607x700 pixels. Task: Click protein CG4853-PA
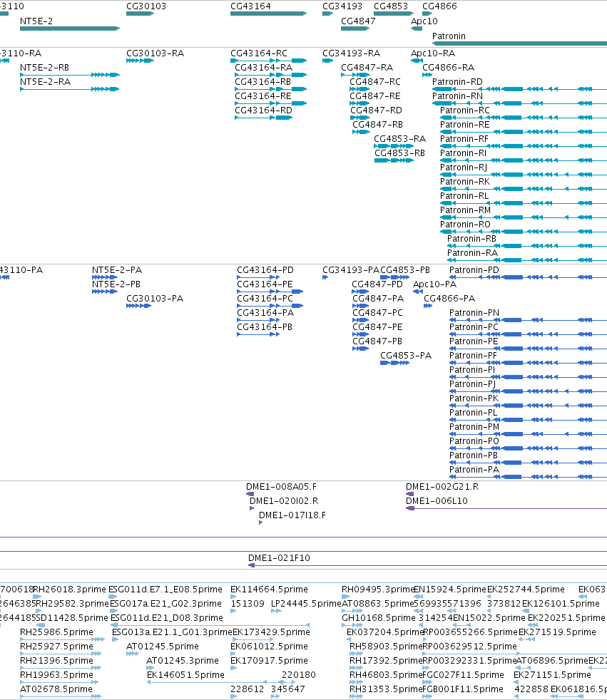(406, 356)
